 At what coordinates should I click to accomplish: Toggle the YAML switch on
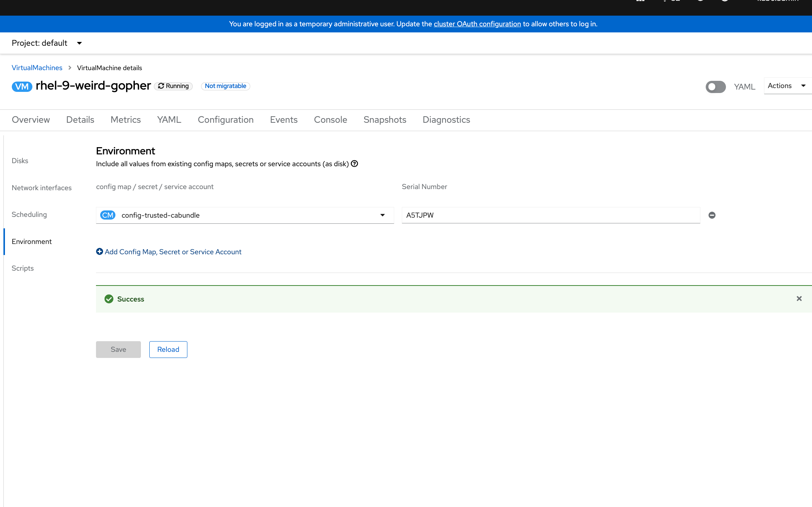pos(715,87)
